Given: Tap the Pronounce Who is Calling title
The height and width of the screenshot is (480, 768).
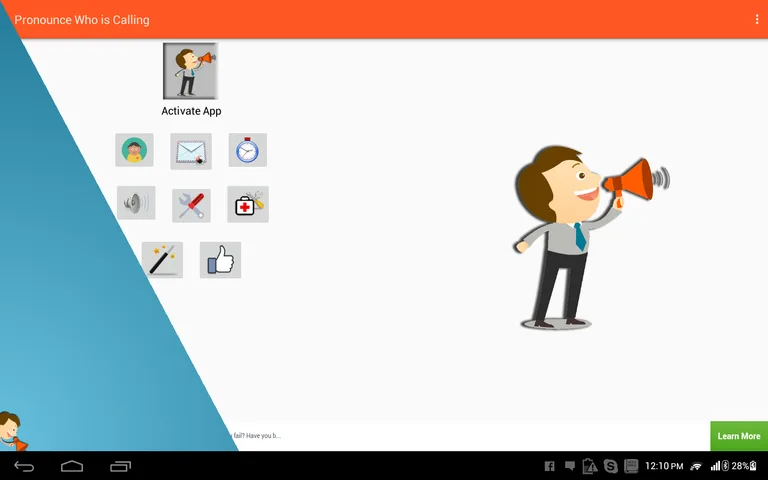Looking at the screenshot, I should (81, 20).
